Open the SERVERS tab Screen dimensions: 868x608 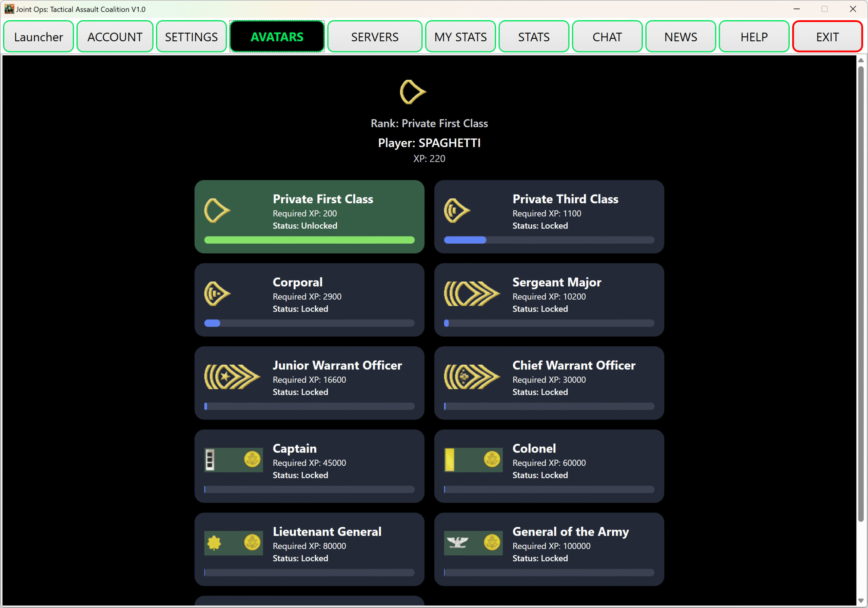pyautogui.click(x=374, y=37)
